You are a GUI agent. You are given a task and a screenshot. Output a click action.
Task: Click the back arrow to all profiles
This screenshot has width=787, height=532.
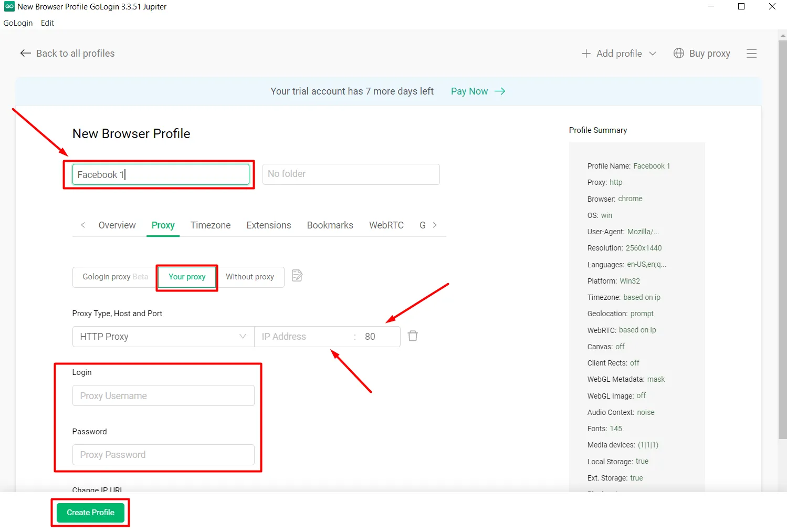coord(25,53)
